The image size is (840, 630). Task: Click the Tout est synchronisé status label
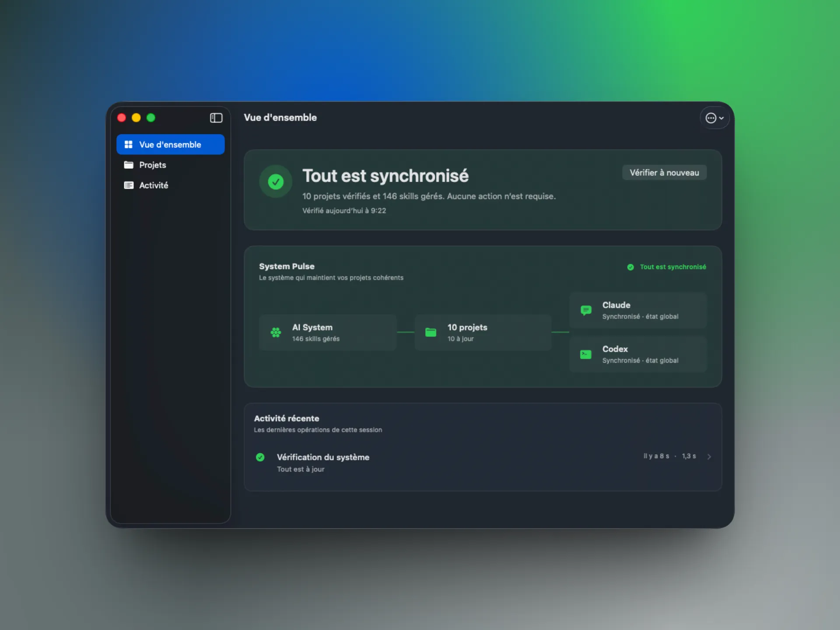[673, 267]
